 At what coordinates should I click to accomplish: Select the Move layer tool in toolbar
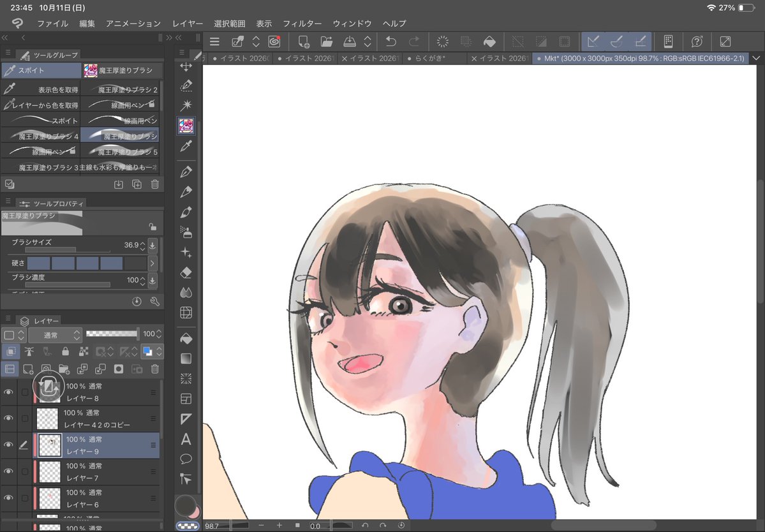[x=186, y=66]
